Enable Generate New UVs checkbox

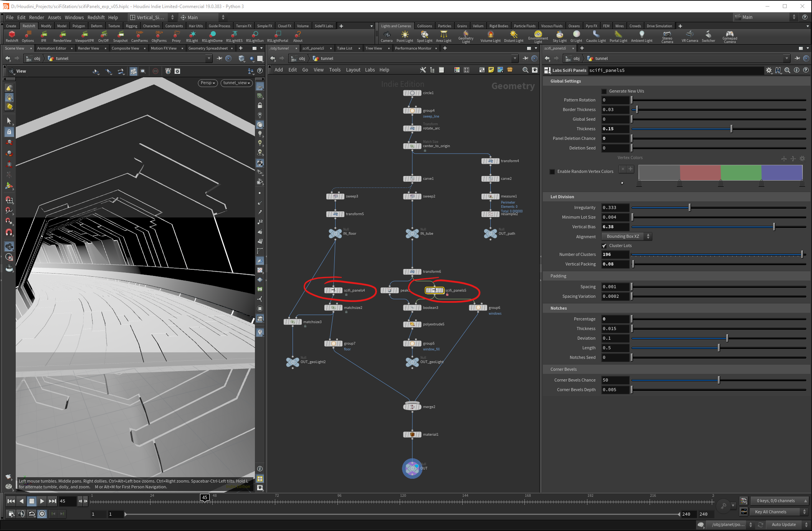point(604,91)
